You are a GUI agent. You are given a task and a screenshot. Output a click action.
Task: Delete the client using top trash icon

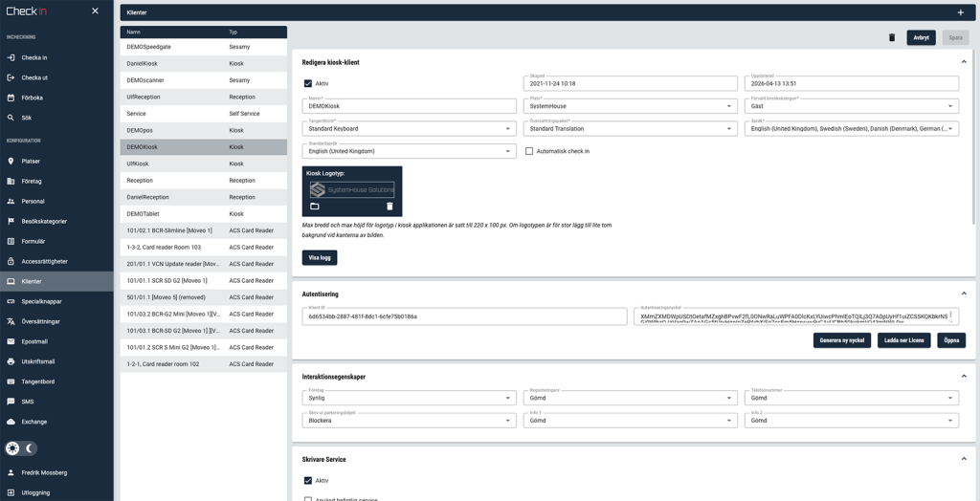point(892,37)
